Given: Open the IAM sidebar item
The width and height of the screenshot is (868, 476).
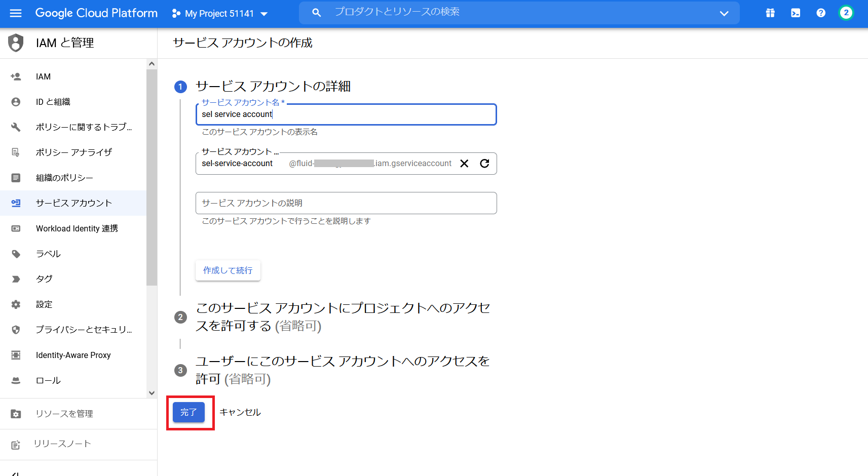Looking at the screenshot, I should 73,76.
